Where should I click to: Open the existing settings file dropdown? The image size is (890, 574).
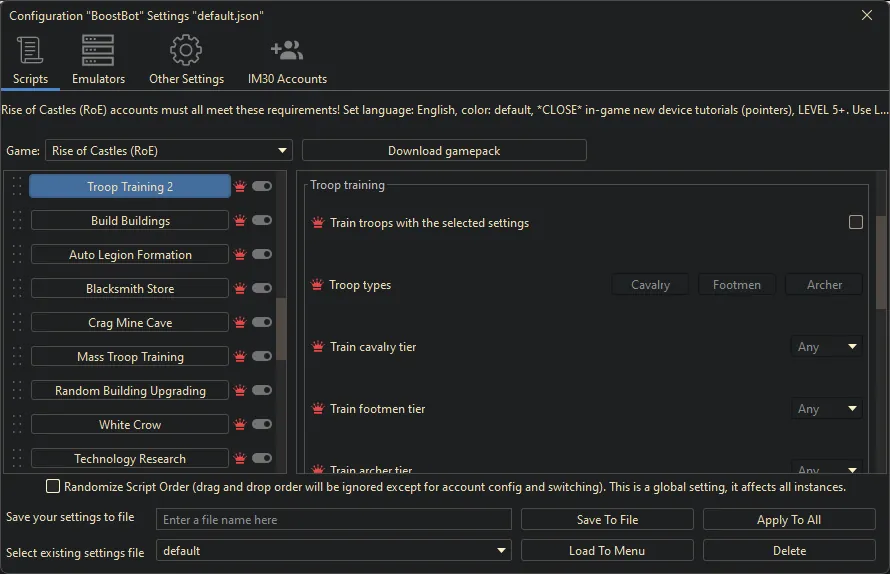[x=334, y=550]
